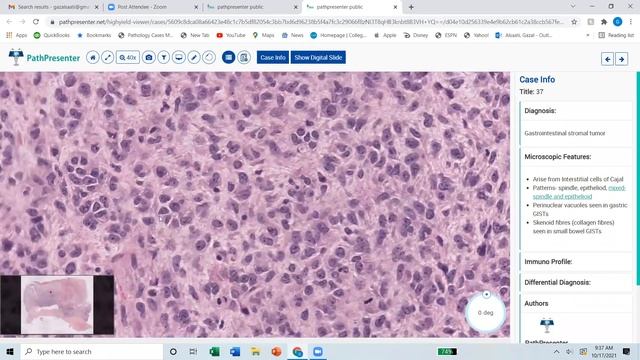Open File Explorer from taskbar
The width and height of the screenshot is (640, 360).
click(x=256, y=351)
